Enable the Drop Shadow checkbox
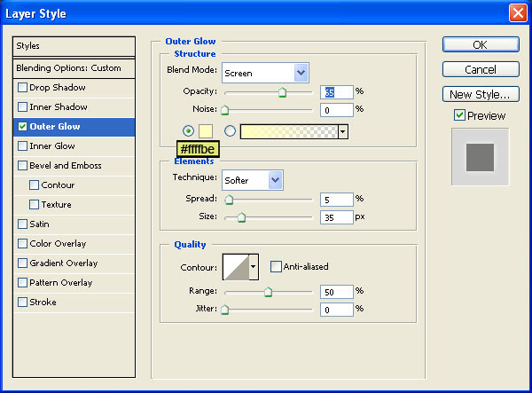This screenshot has height=393, width=532. point(22,88)
